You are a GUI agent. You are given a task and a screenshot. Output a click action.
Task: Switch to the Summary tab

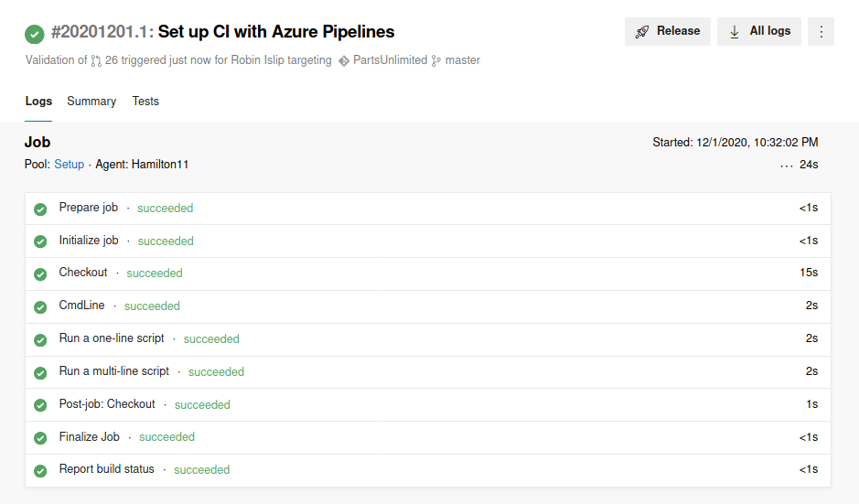(91, 102)
